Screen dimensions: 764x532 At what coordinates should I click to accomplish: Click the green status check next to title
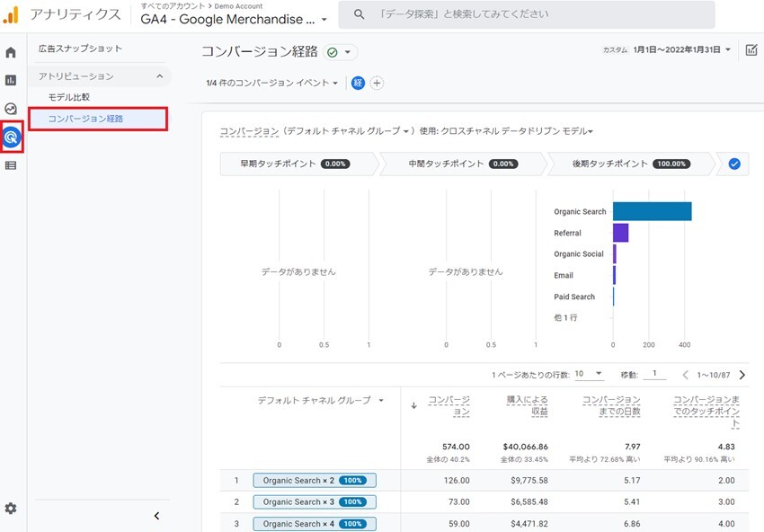click(333, 52)
